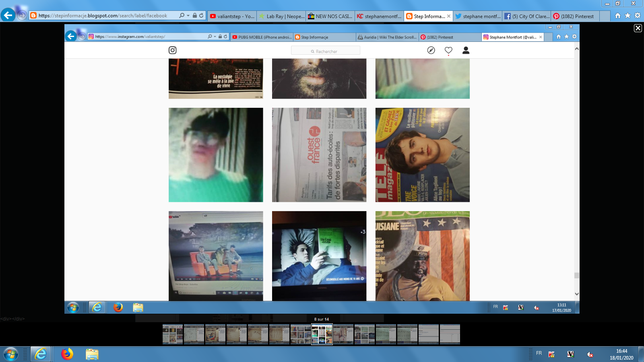Open the Tools gear menu
This screenshot has width=644, height=362.
[x=638, y=16]
